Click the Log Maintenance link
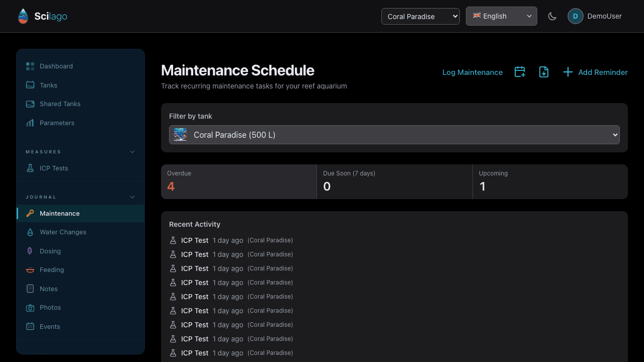The height and width of the screenshot is (362, 644). pos(472,72)
